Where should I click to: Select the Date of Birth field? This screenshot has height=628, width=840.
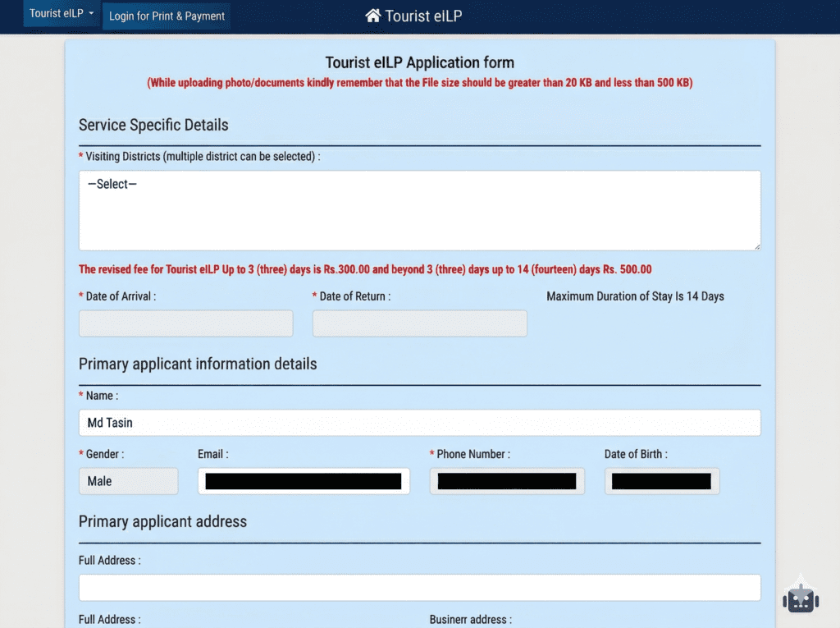click(x=662, y=481)
